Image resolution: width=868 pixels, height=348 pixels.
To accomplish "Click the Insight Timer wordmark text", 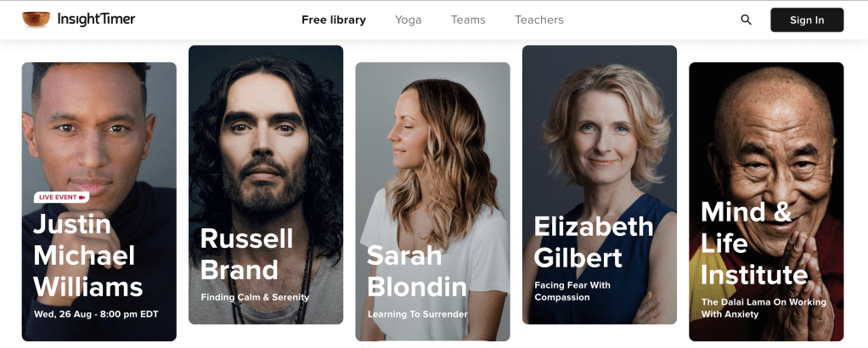I will (96, 20).
